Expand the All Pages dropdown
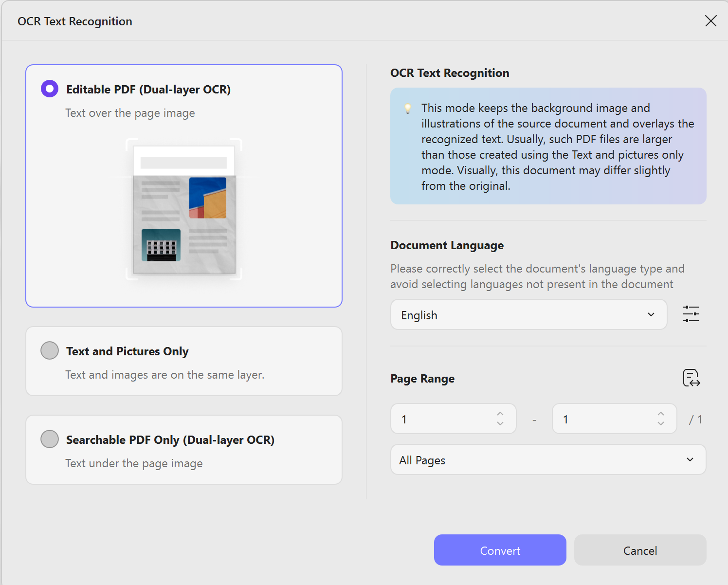 pyautogui.click(x=548, y=460)
